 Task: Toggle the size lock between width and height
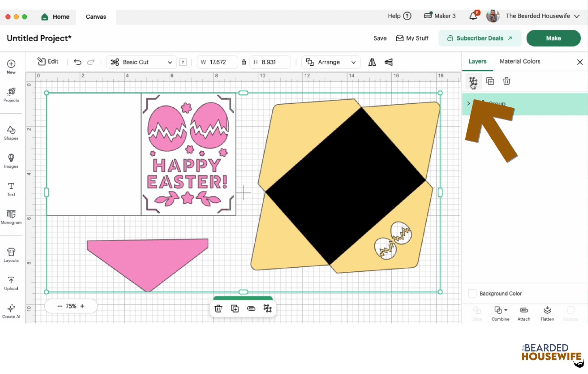tap(244, 62)
